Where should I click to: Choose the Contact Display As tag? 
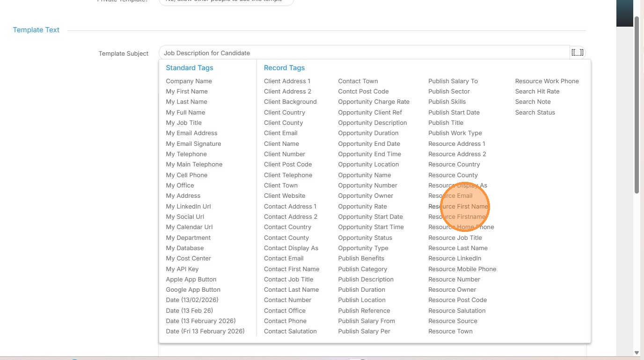coord(291,248)
